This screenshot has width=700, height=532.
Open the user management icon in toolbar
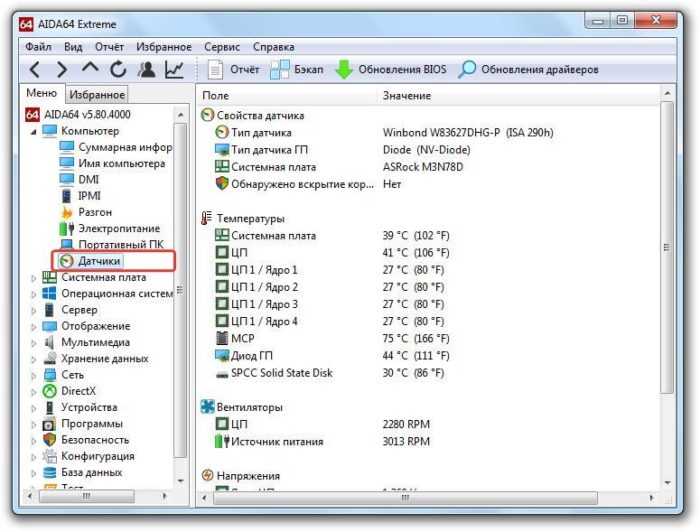coord(146,70)
